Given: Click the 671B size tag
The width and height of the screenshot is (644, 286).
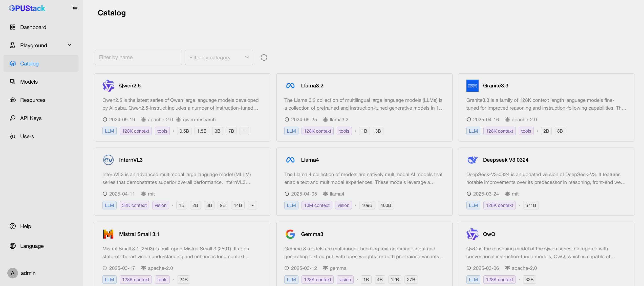Looking at the screenshot, I should pos(531,205).
